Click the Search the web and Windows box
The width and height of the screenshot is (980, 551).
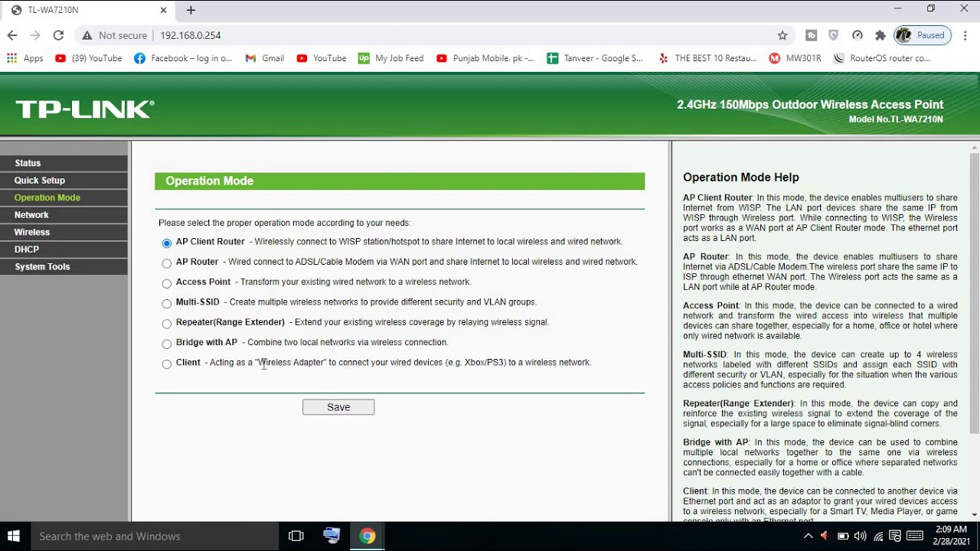click(155, 536)
